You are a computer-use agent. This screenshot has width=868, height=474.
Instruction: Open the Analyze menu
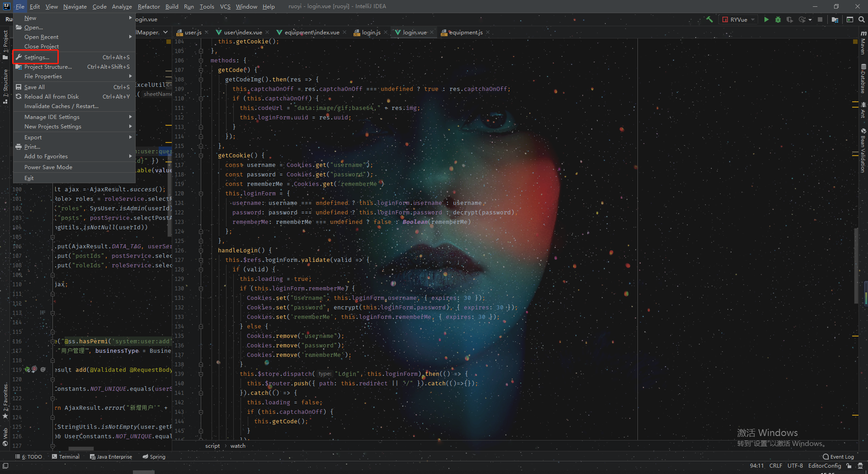(122, 6)
